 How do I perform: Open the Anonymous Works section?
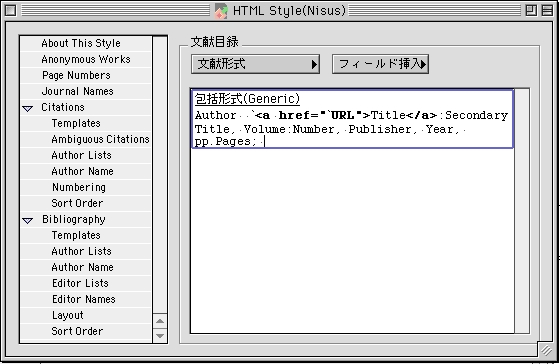coord(86,59)
